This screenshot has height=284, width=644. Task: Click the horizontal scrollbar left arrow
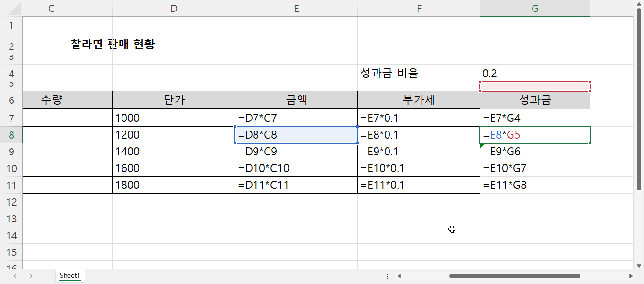[399, 276]
